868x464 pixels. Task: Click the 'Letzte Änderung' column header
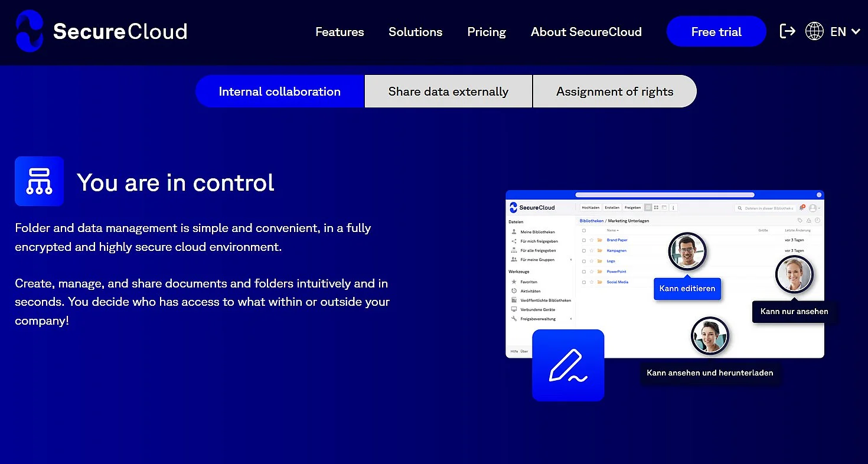798,230
